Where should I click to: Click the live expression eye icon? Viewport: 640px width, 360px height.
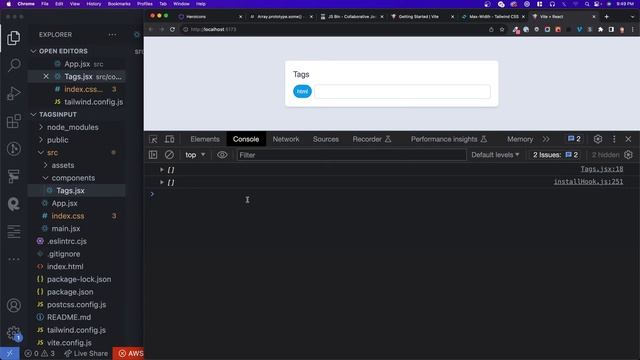(x=222, y=155)
